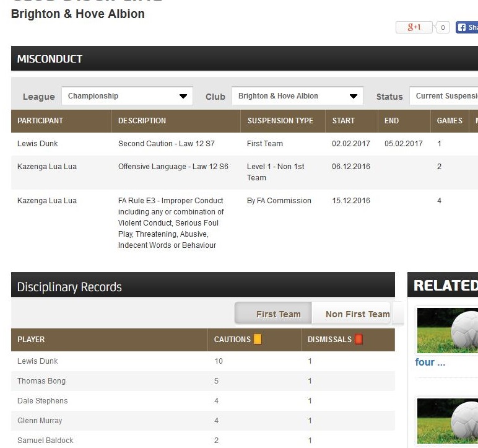The image size is (478, 448).
Task: Select Samuel Baldock in Disciplinary Records
Action: pos(45,441)
